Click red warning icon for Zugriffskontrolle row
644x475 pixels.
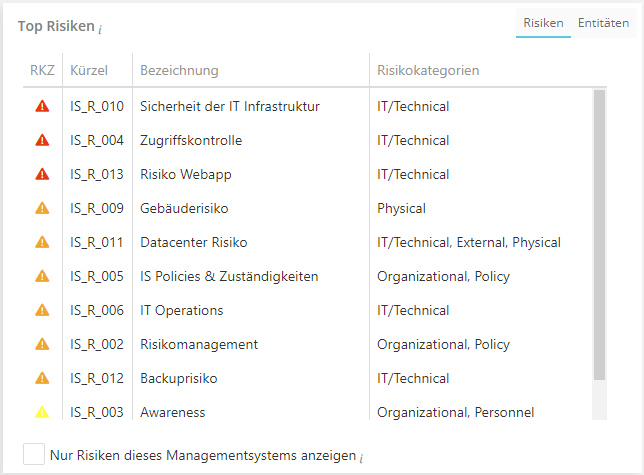coord(42,140)
